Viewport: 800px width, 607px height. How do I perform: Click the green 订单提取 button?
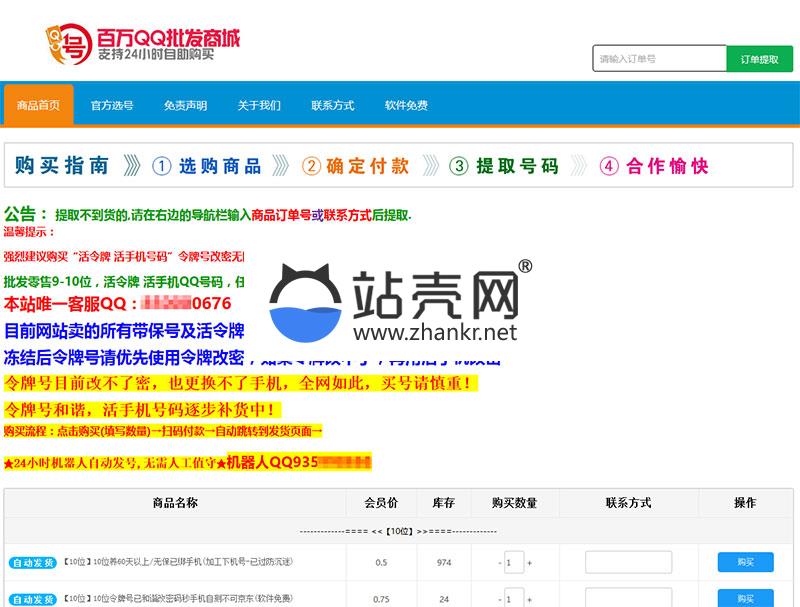point(760,59)
